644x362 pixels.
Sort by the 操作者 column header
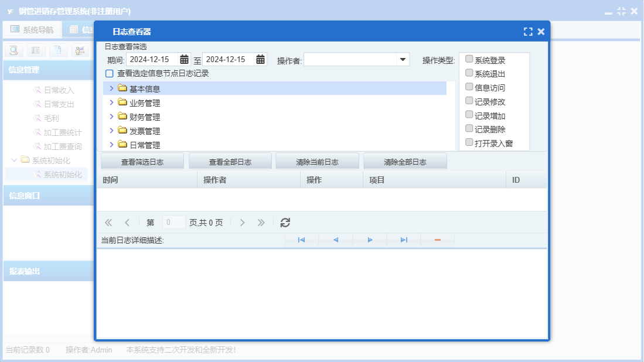point(249,180)
